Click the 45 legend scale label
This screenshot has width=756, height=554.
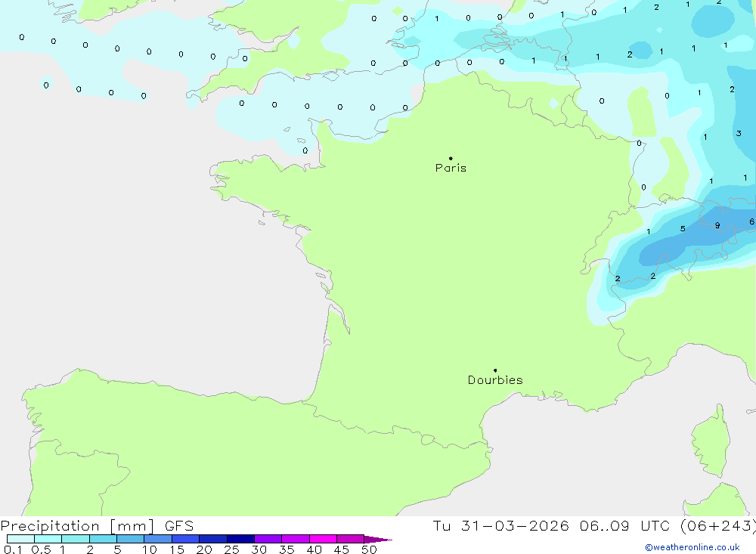pos(342,549)
